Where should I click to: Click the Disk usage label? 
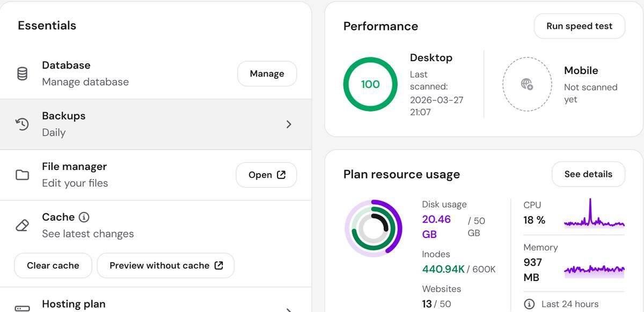(x=444, y=204)
